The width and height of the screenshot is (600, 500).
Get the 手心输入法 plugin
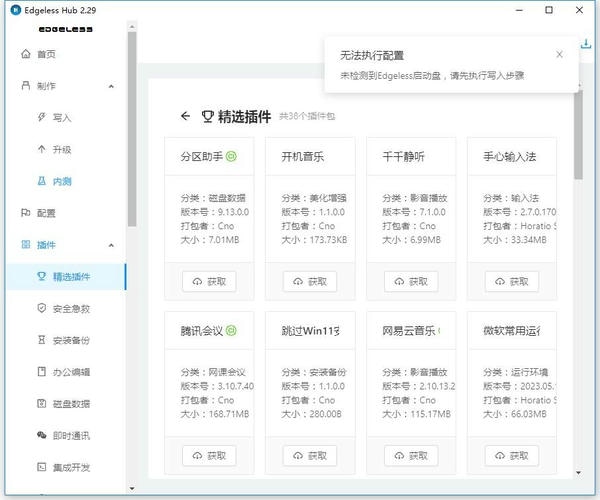512,282
